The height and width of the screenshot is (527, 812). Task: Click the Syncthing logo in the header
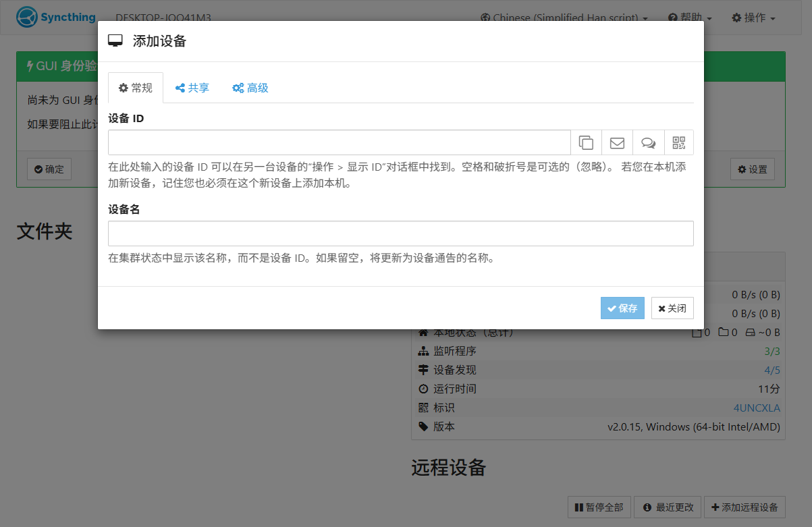[56, 17]
